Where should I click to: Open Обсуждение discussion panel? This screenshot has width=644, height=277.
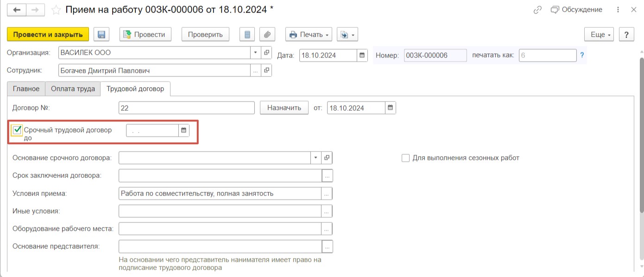(576, 10)
